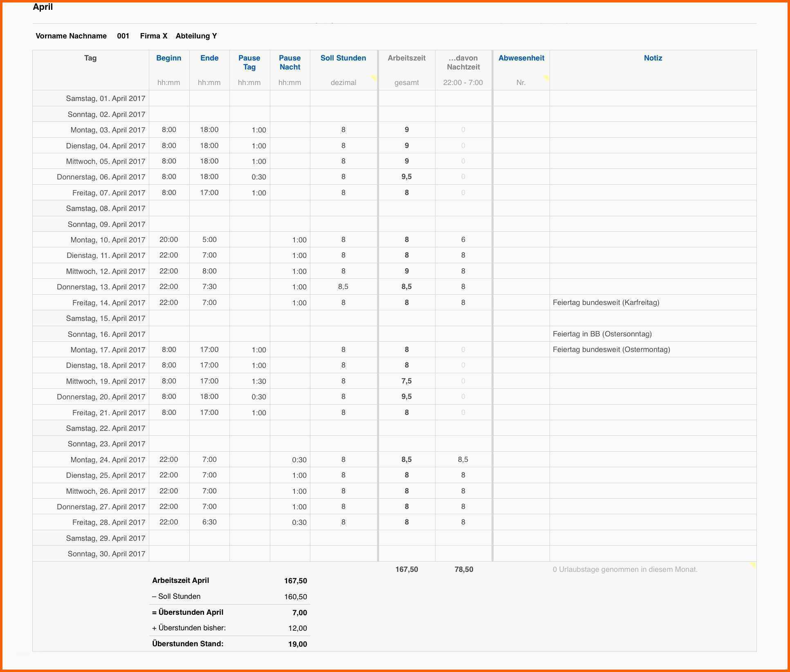This screenshot has width=790, height=672.
Task: Select the Beginn column header
Action: [x=168, y=58]
